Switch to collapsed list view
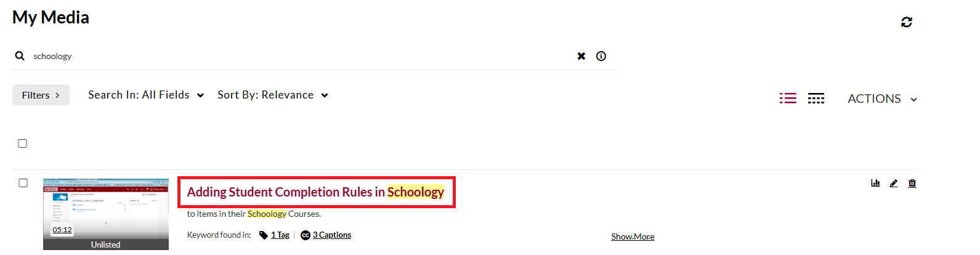Viewport: 980px width, 255px height. coord(816,99)
